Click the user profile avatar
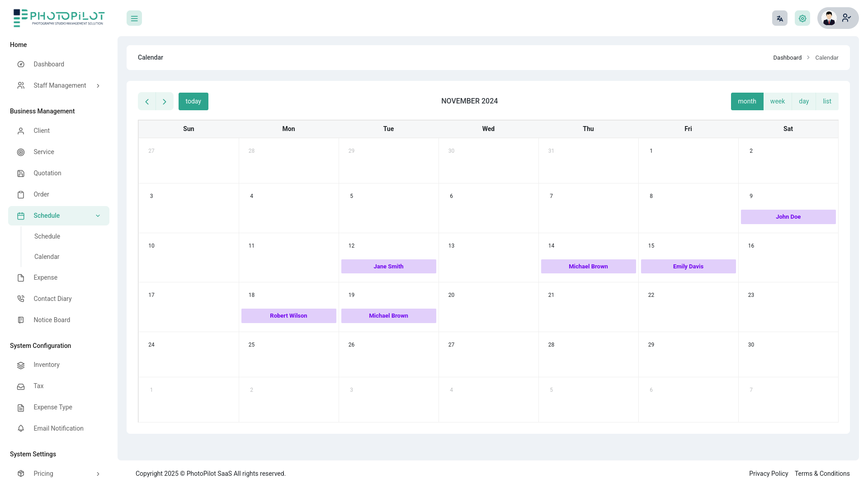Screen dimensions: 868x488 [829, 18]
